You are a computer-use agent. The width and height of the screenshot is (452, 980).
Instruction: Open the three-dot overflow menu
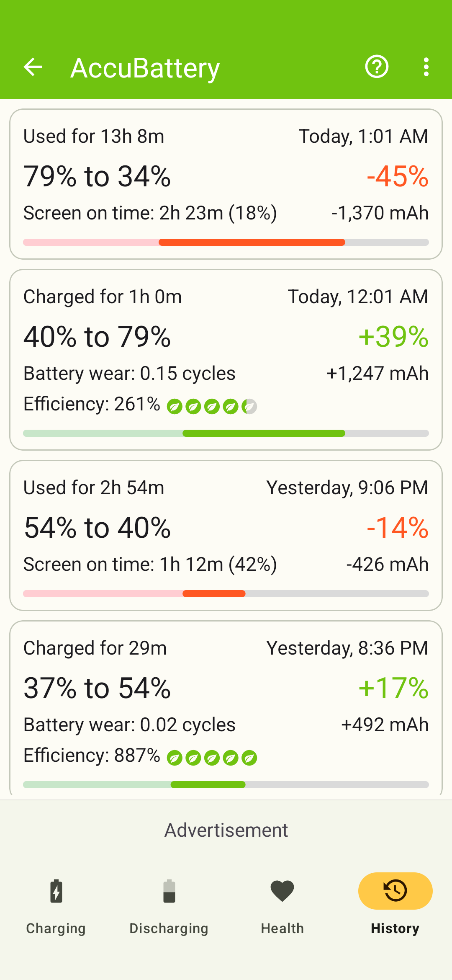[426, 67]
